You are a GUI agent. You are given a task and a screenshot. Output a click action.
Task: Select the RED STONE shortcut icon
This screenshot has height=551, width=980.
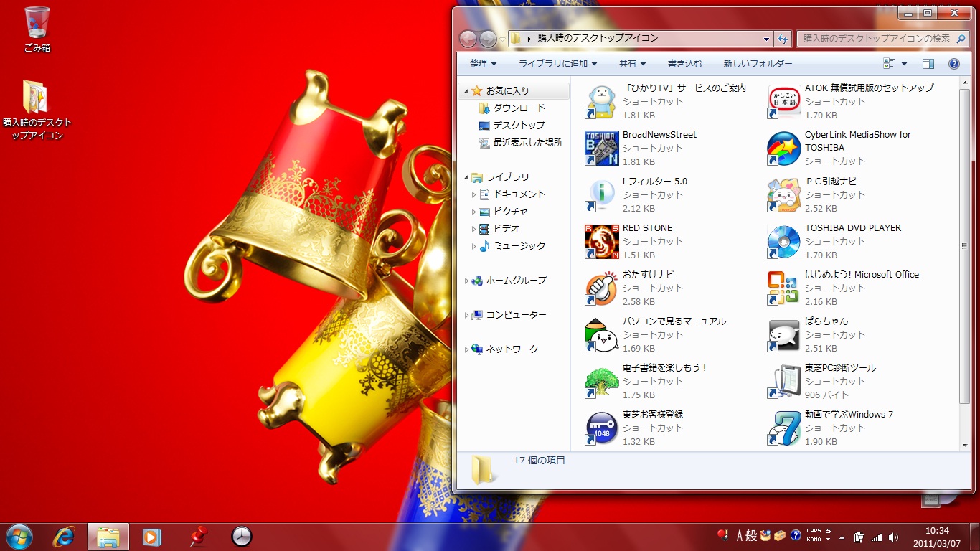601,241
